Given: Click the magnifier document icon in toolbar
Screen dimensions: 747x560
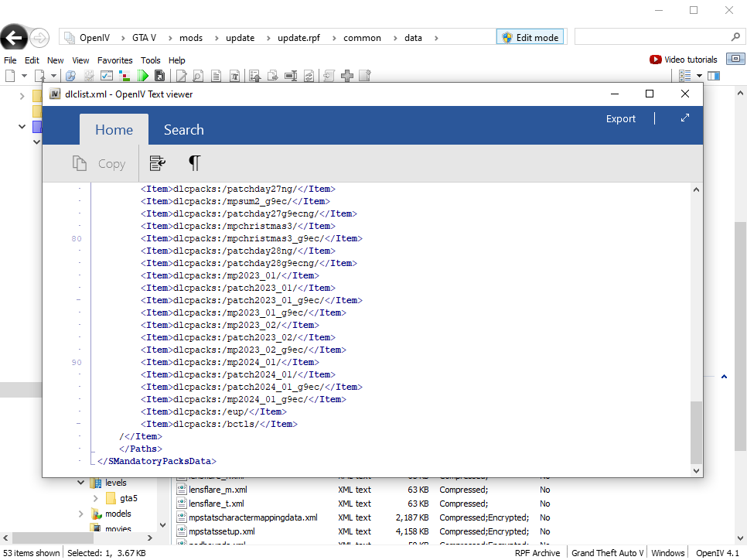Looking at the screenshot, I should pyautogui.click(x=198, y=76).
